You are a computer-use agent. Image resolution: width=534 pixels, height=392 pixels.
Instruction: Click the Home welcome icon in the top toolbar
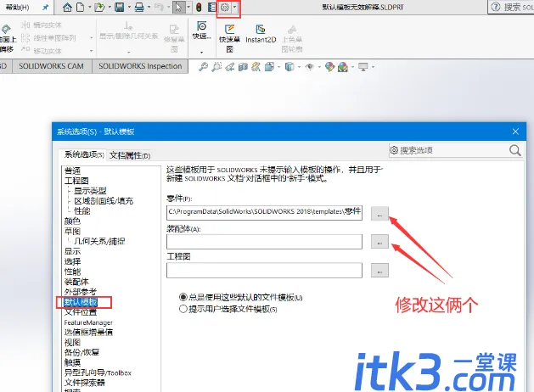pos(68,7)
